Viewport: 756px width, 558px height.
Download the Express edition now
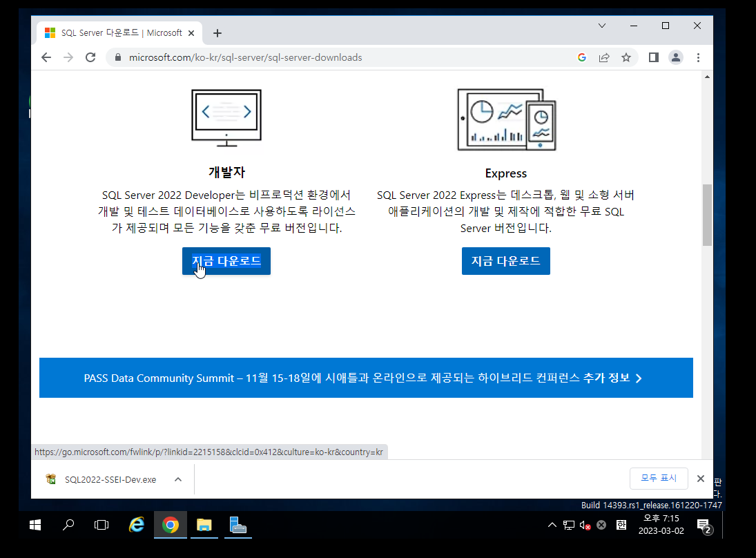(x=506, y=261)
